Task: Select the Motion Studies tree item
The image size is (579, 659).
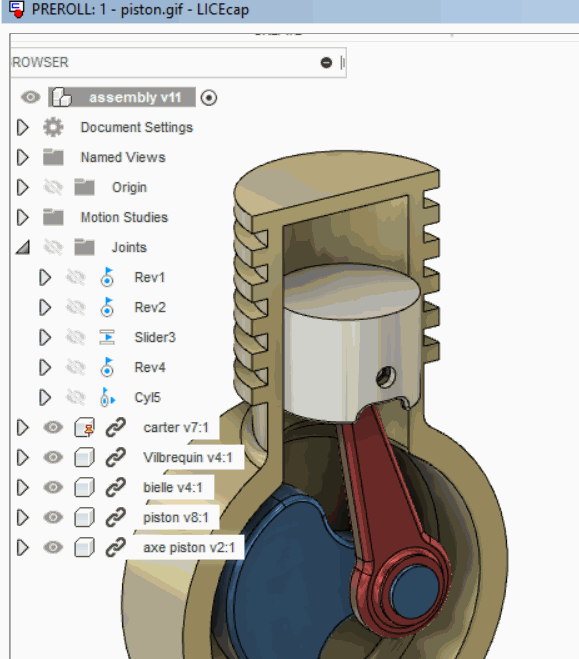Action: pyautogui.click(x=124, y=217)
